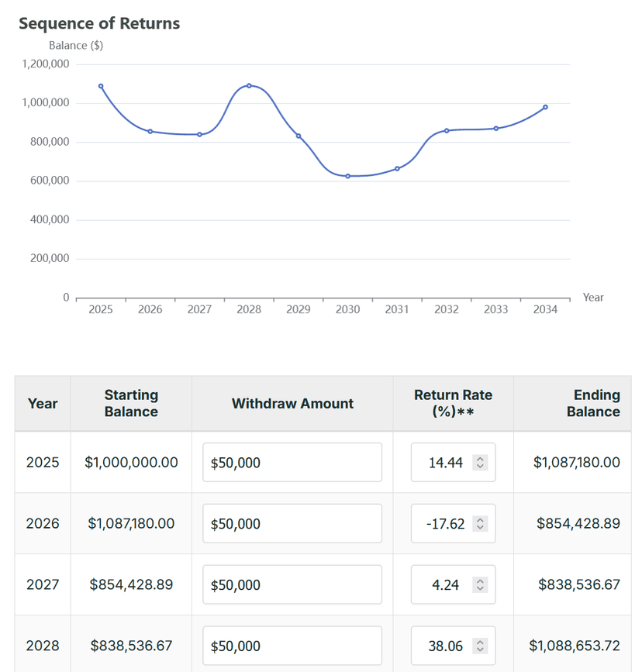Click the Ending Balance column header
This screenshot has width=642, height=672.
593,403
